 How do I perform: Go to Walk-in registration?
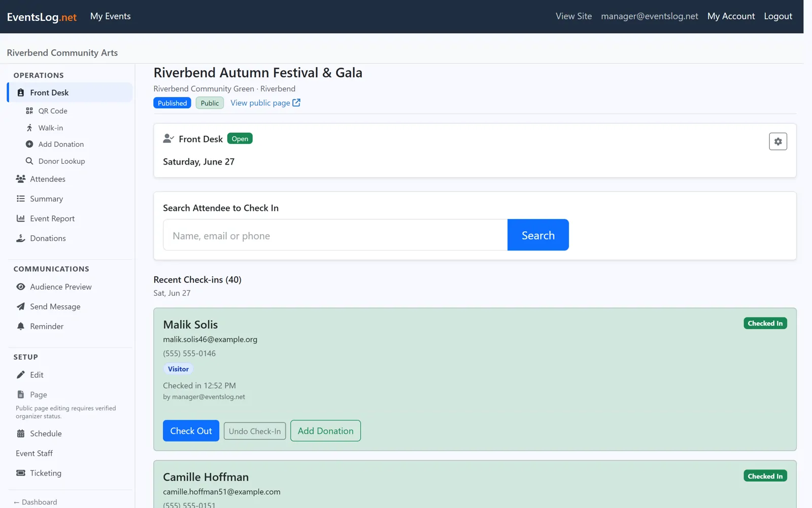(51, 128)
